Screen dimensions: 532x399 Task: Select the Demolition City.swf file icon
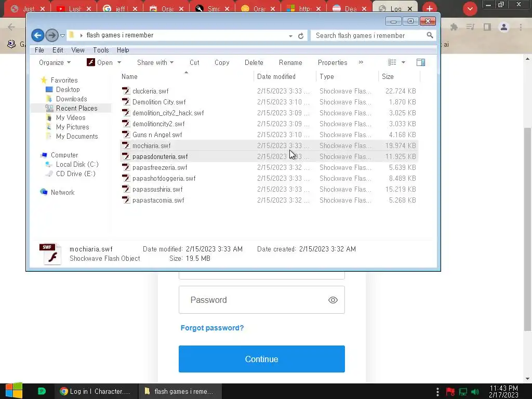[x=126, y=102]
